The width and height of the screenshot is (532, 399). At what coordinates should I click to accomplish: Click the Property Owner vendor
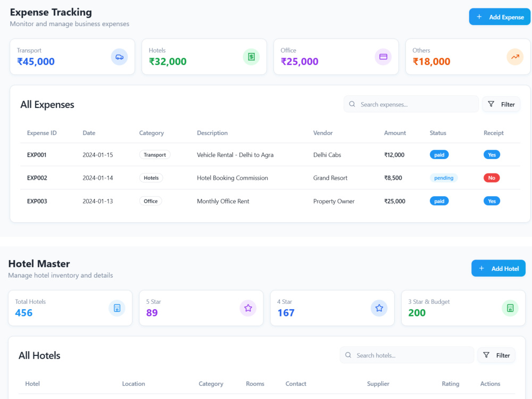pos(334,201)
